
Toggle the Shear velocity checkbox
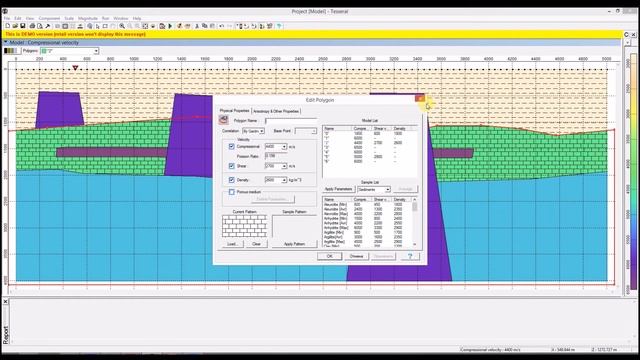(x=231, y=166)
